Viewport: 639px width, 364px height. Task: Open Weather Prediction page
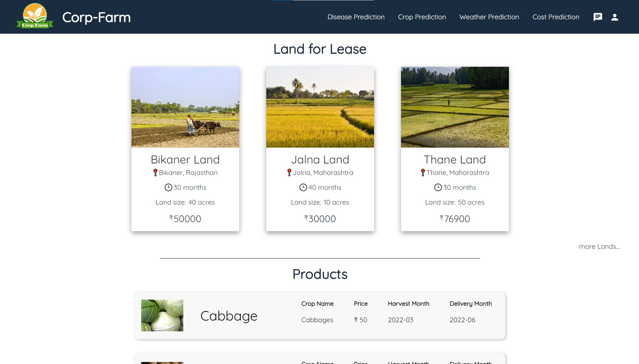[x=489, y=17]
